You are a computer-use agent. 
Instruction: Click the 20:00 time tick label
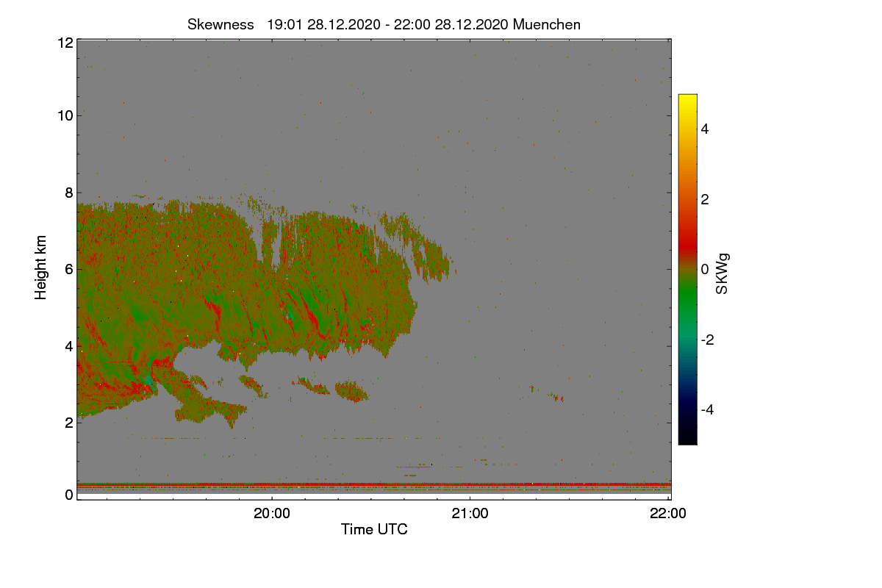coord(272,514)
